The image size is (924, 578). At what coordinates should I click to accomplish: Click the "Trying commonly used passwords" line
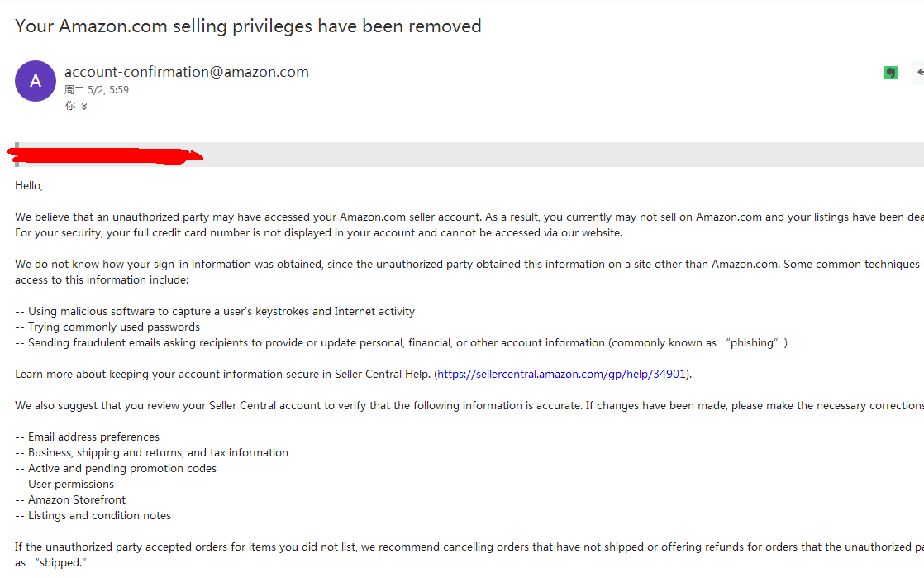pyautogui.click(x=114, y=327)
